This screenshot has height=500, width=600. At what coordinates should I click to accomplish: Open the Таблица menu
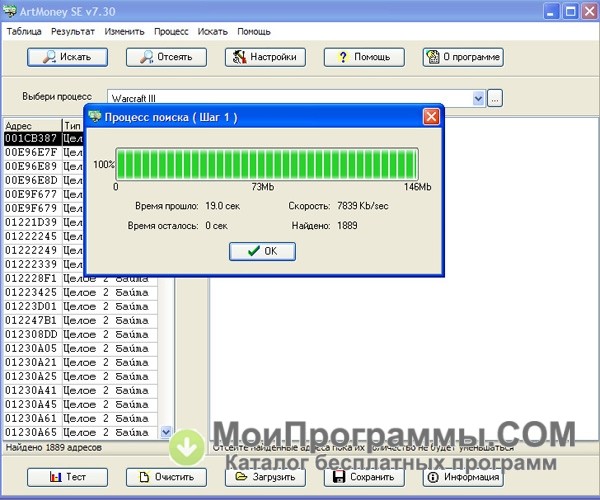(24, 32)
